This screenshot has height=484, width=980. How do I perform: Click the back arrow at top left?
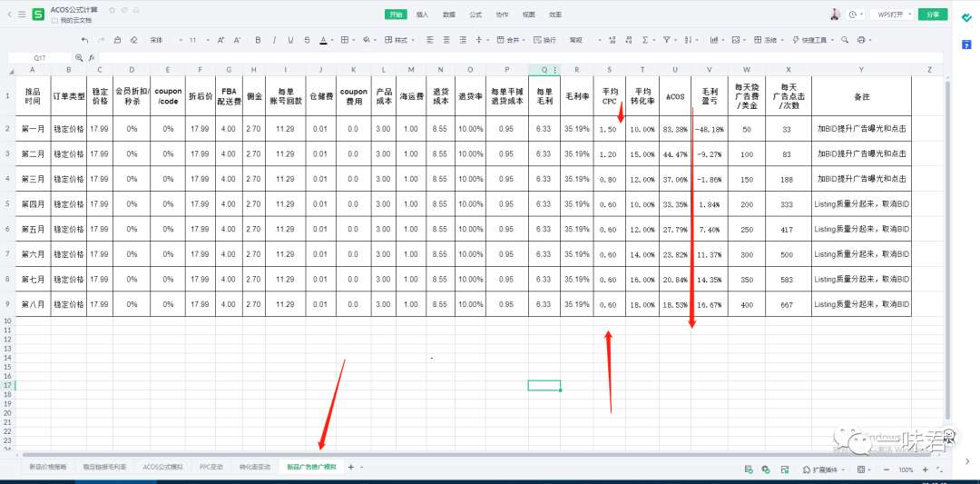point(9,15)
